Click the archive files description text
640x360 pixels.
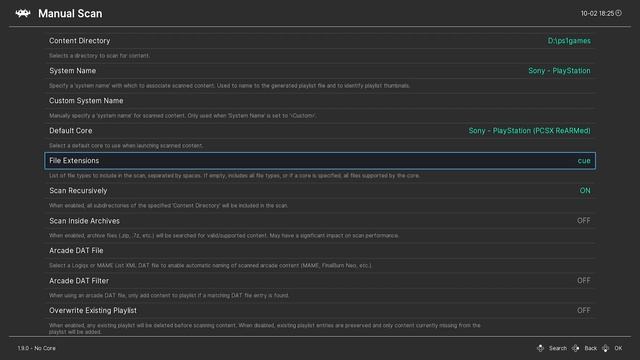224,236
